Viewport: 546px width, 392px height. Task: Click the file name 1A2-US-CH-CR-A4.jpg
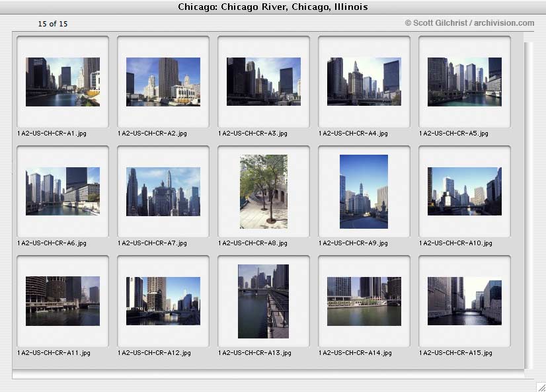353,134
